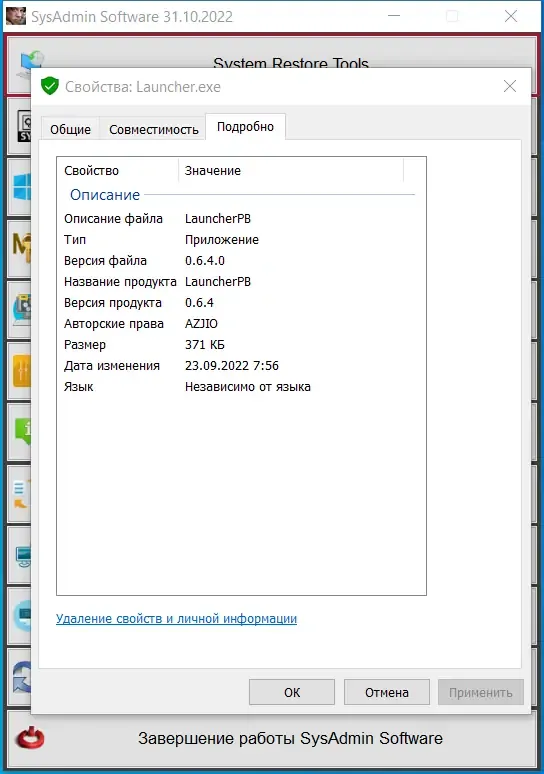Click the OK button
The width and height of the screenshot is (544, 774).
(292, 692)
